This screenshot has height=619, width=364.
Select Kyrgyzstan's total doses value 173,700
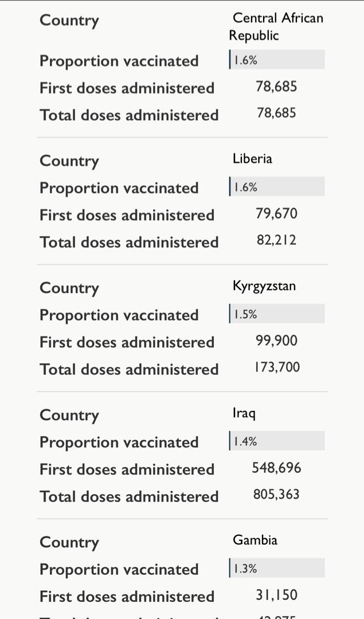[276, 367]
